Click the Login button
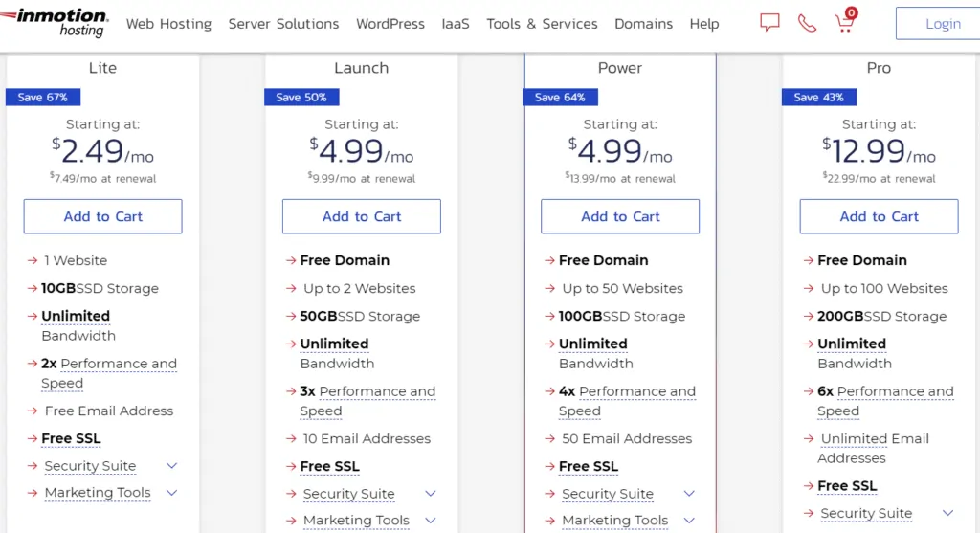The image size is (980, 533). tap(938, 24)
